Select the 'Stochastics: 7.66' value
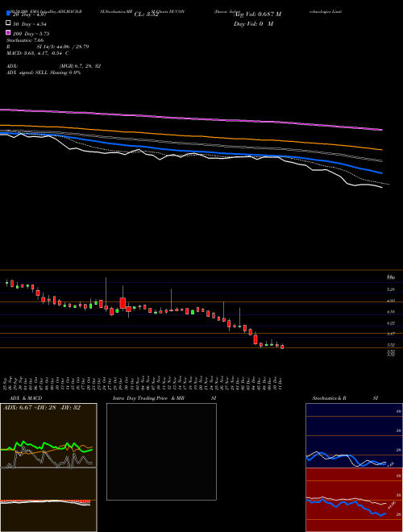403x532 pixels. [x=25, y=40]
